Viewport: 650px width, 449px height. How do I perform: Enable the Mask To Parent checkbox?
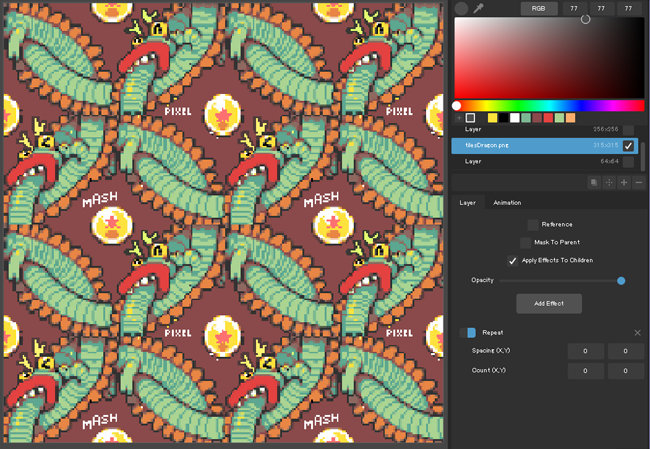pos(525,243)
